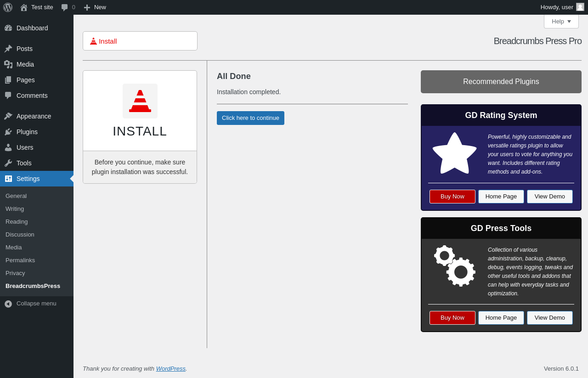The width and height of the screenshot is (588, 378).
Task: Expand the Help dropdown tab
Action: click(561, 21)
